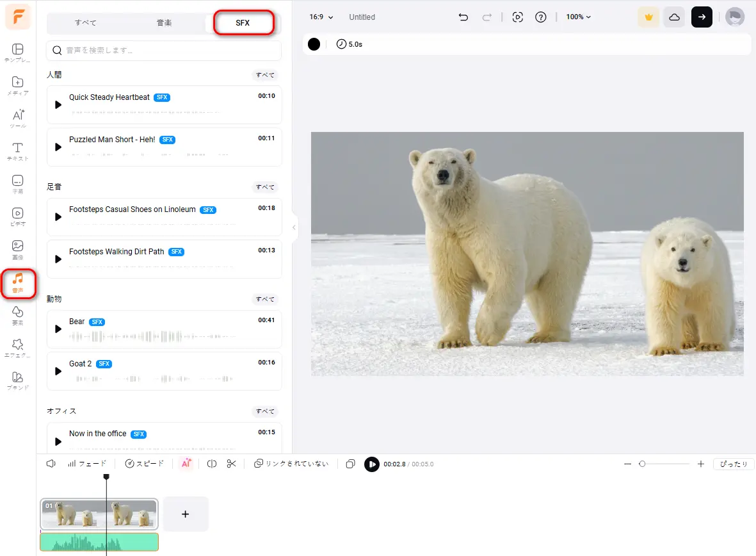Open the 16:9 aspect ratio dropdown
756x556 pixels.
[321, 17]
